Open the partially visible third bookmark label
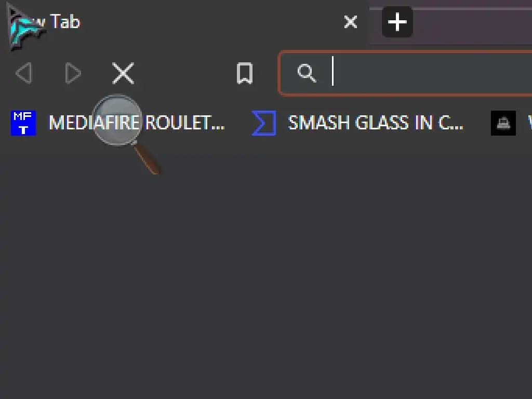 pos(529,123)
